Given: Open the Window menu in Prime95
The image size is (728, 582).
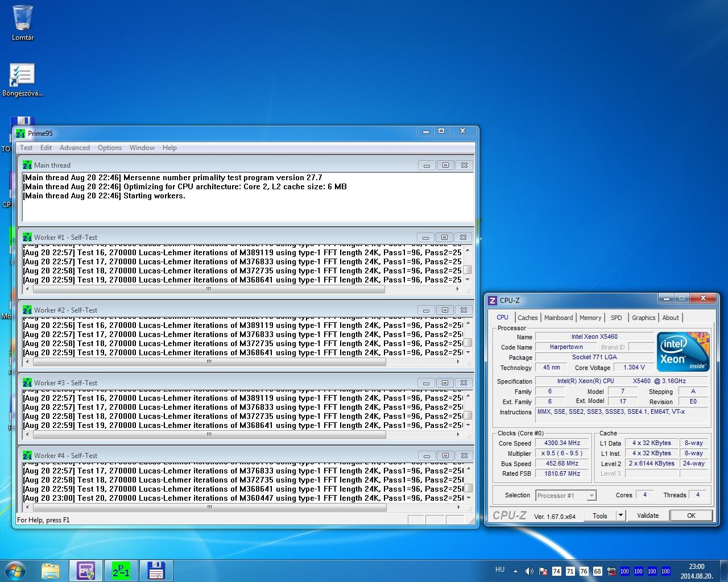Looking at the screenshot, I should pyautogui.click(x=142, y=147).
